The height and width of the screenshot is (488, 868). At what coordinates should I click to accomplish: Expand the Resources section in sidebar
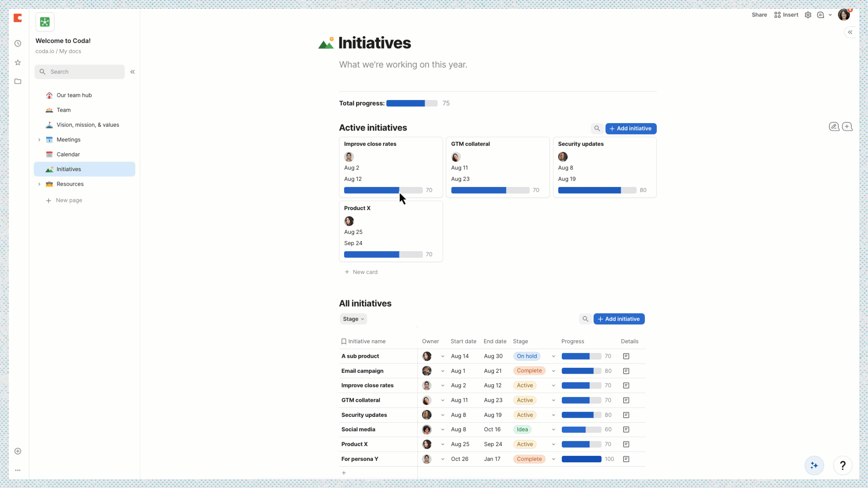click(39, 184)
